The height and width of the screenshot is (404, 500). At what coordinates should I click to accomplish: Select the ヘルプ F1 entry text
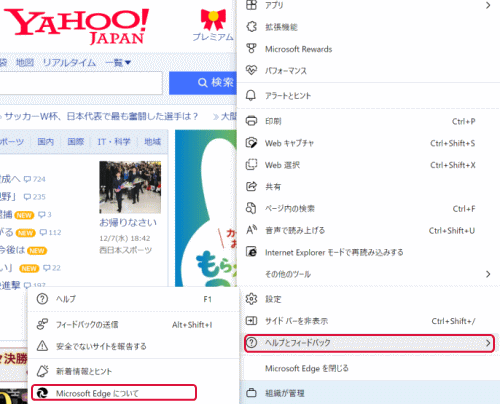pyautogui.click(x=66, y=299)
